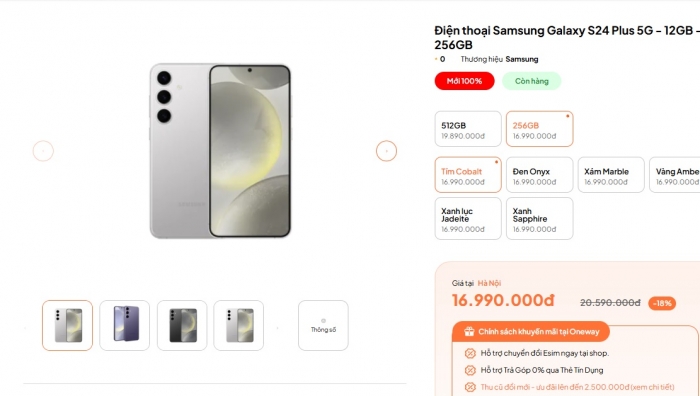The width and height of the screenshot is (700, 396).
Task: Select the 512GB storage option
Action: 468,129
